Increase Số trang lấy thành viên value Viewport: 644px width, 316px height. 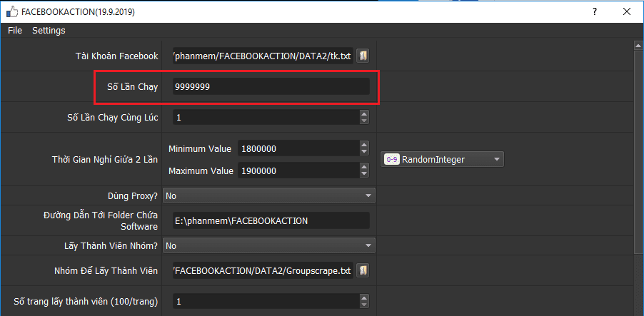(364, 299)
